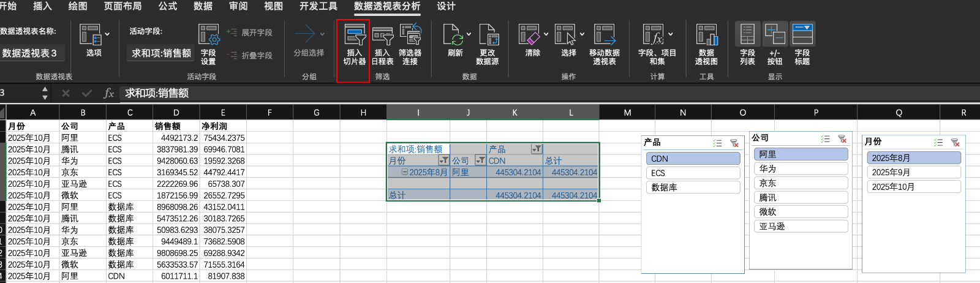
Task: Insert a PivotChart (数据透视图)
Action: point(706,36)
